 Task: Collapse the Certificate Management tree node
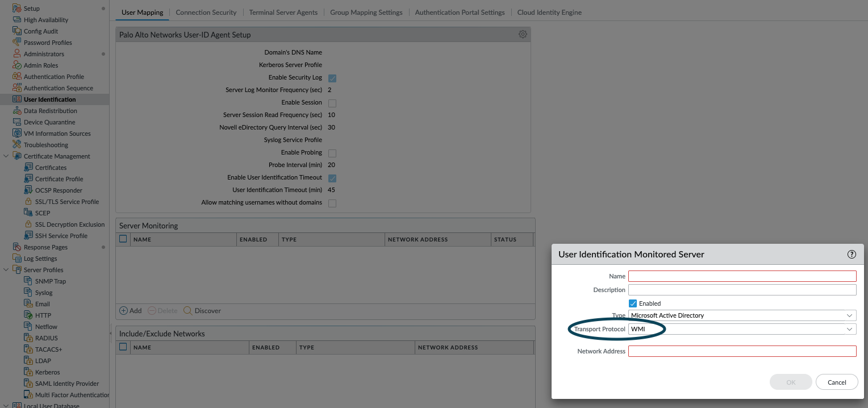(6, 156)
